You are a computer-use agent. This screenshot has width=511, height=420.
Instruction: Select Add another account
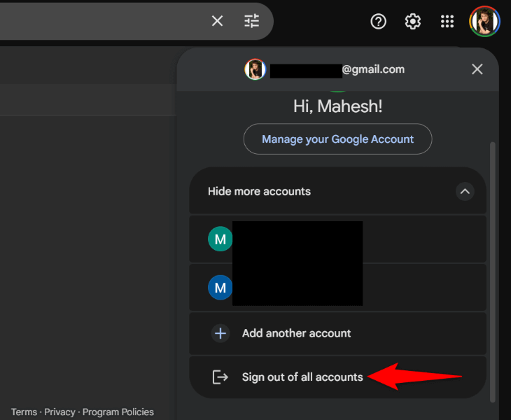296,333
